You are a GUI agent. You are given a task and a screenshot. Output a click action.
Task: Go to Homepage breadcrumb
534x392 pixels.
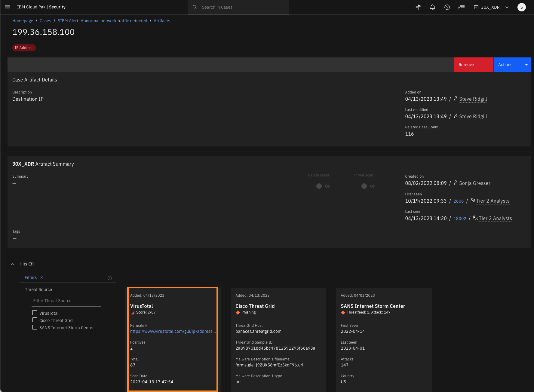(x=23, y=21)
